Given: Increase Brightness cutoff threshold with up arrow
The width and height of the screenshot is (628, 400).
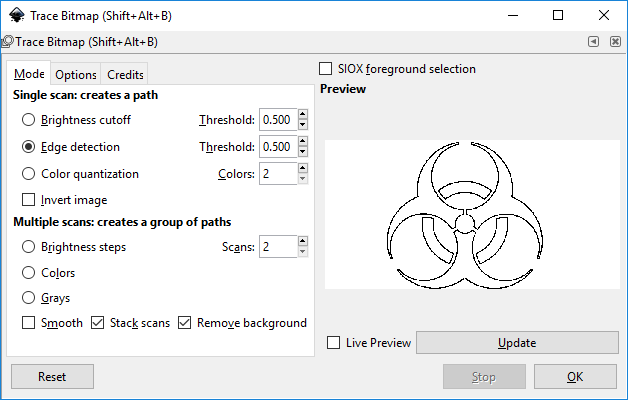Looking at the screenshot, I should coord(303,114).
